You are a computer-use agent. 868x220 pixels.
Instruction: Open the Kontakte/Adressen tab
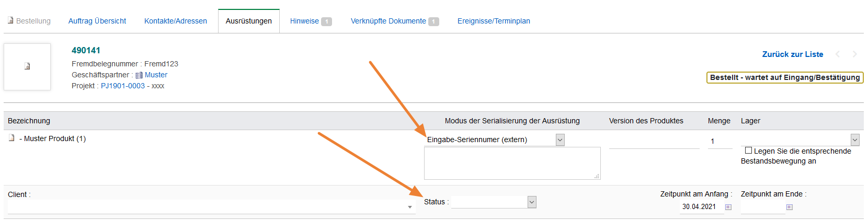click(x=176, y=21)
